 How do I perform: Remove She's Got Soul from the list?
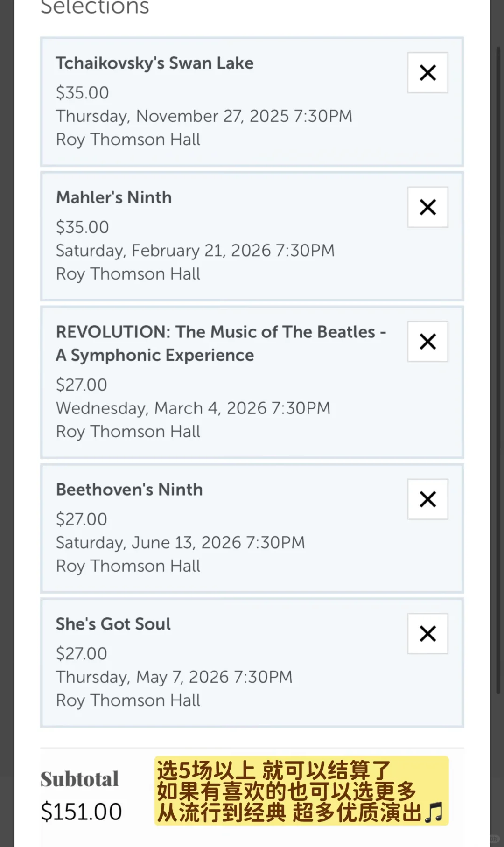[427, 634]
